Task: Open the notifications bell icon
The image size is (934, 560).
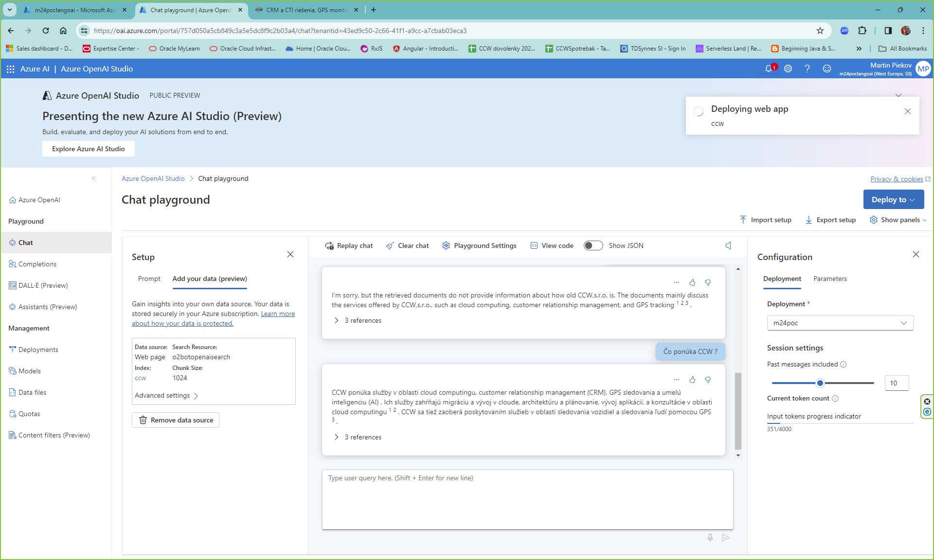Action: point(769,69)
